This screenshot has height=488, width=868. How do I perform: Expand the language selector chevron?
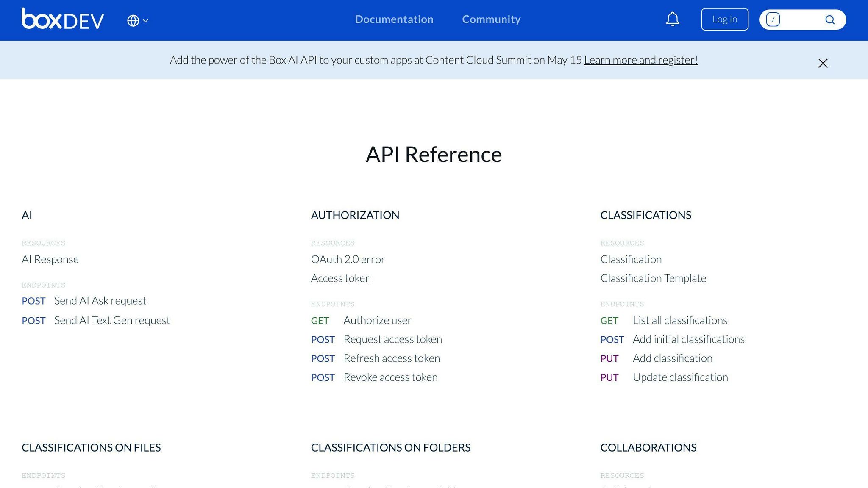click(145, 20)
